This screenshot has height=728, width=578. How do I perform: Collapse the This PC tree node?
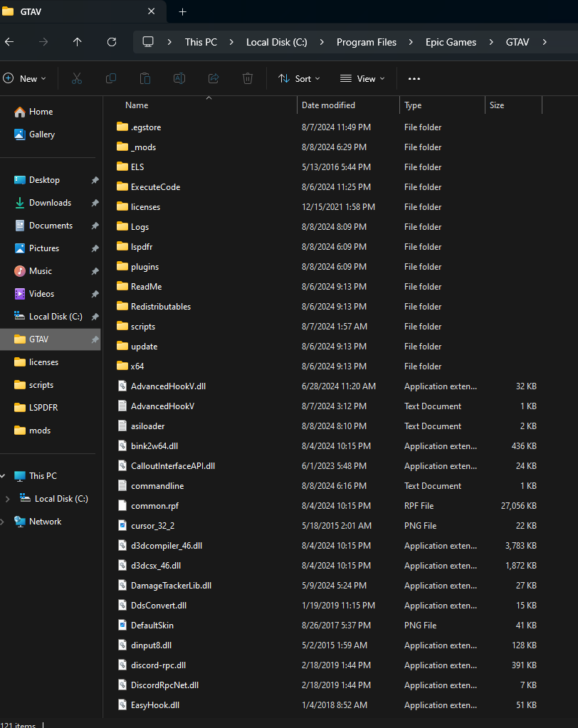point(4,476)
